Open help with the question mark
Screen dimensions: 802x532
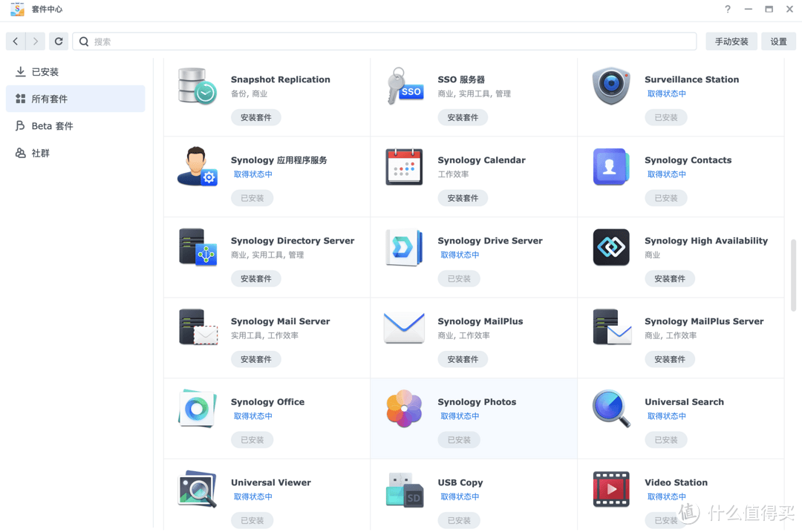click(727, 9)
